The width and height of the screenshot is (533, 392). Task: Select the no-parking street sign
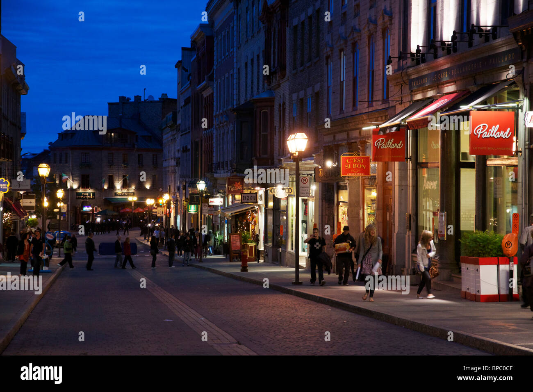click(304, 186)
